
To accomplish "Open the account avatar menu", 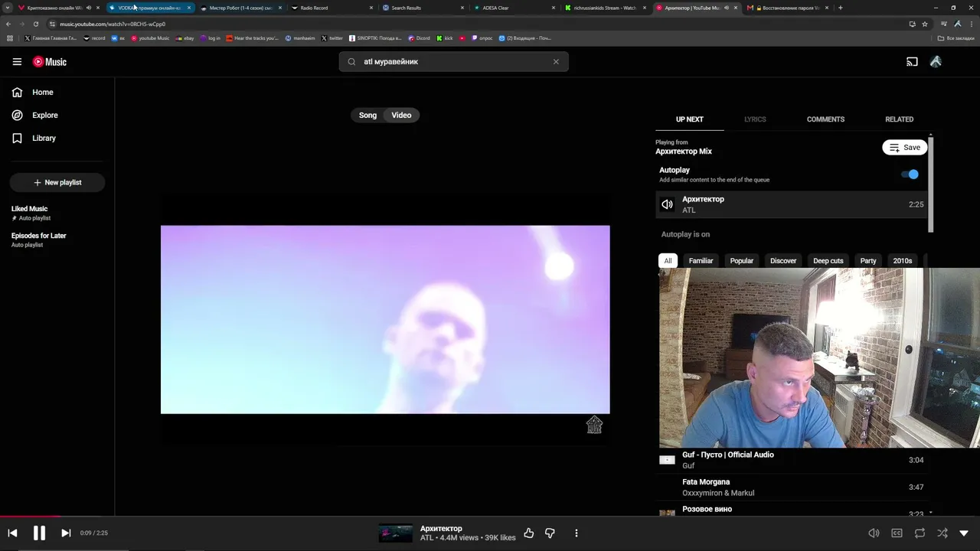I will click(x=936, y=62).
